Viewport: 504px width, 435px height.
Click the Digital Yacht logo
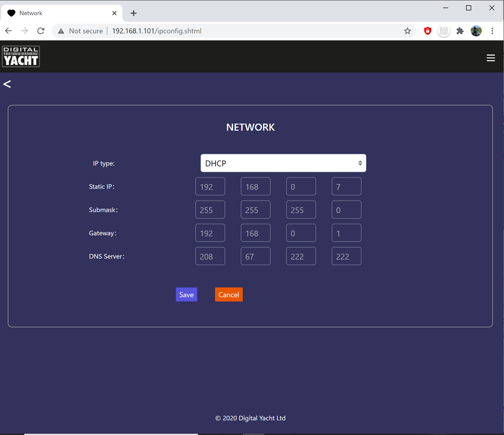click(21, 57)
